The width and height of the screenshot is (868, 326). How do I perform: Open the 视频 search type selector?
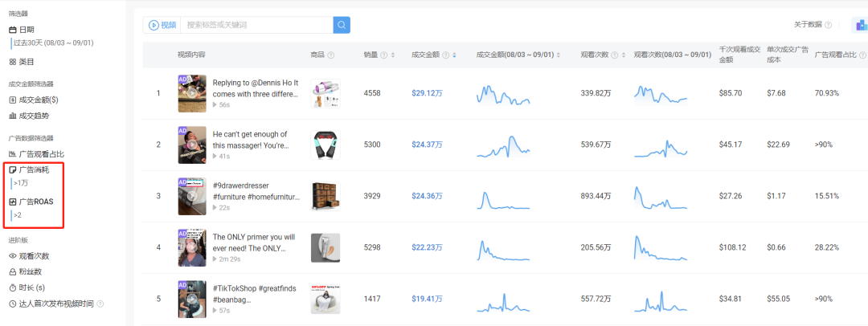(x=162, y=25)
